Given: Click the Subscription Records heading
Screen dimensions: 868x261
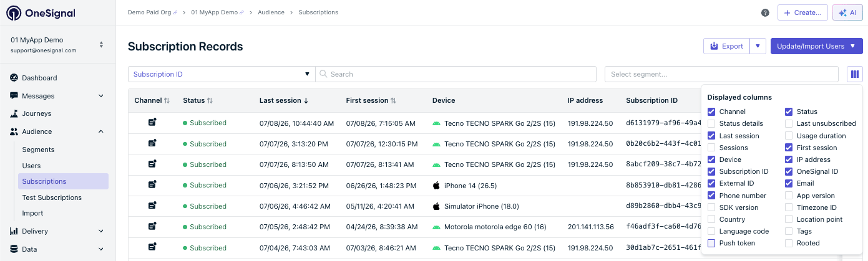Looking at the screenshot, I should tap(185, 46).
